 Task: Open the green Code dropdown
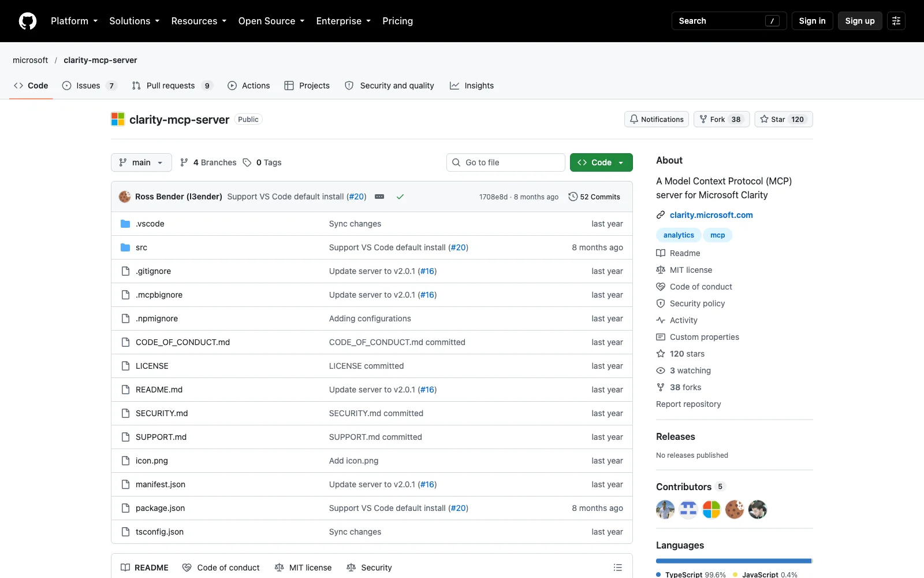point(601,162)
